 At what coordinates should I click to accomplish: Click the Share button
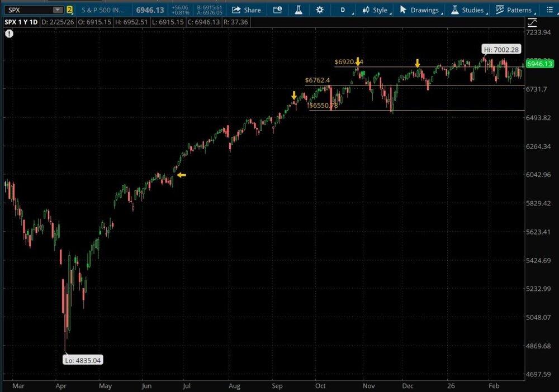246,9
